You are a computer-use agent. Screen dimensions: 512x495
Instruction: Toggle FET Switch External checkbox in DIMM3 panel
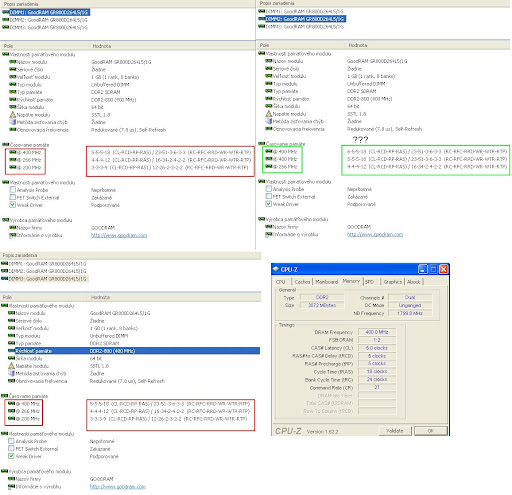[11, 448]
